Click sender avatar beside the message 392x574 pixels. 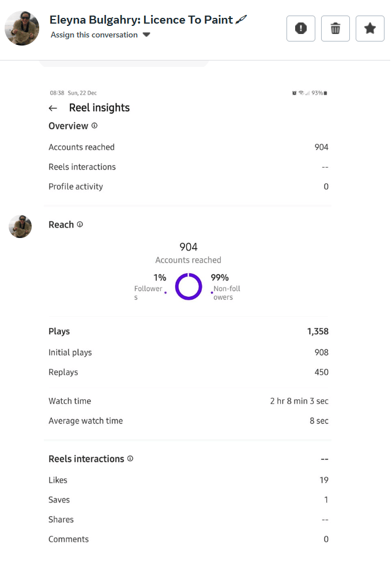[x=21, y=227]
